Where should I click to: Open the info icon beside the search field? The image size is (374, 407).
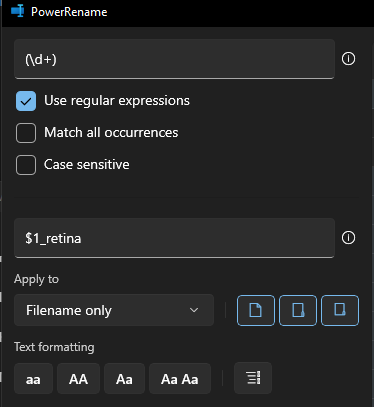click(x=348, y=59)
